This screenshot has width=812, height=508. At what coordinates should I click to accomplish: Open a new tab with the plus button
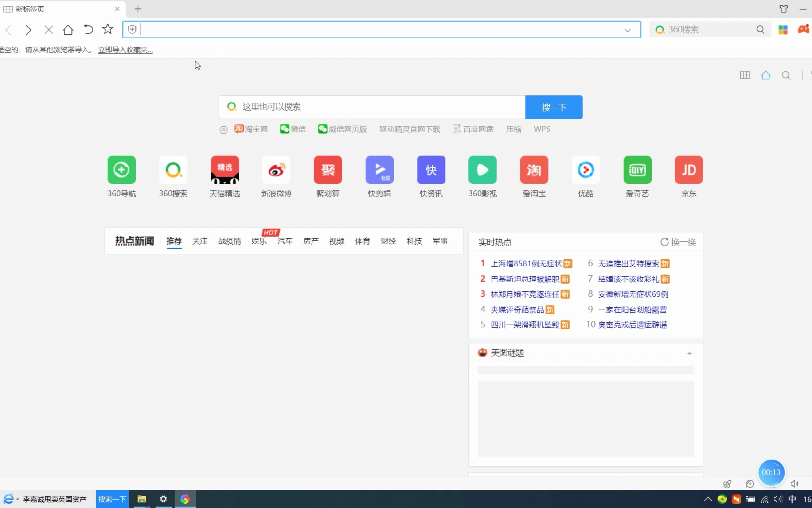coord(138,9)
